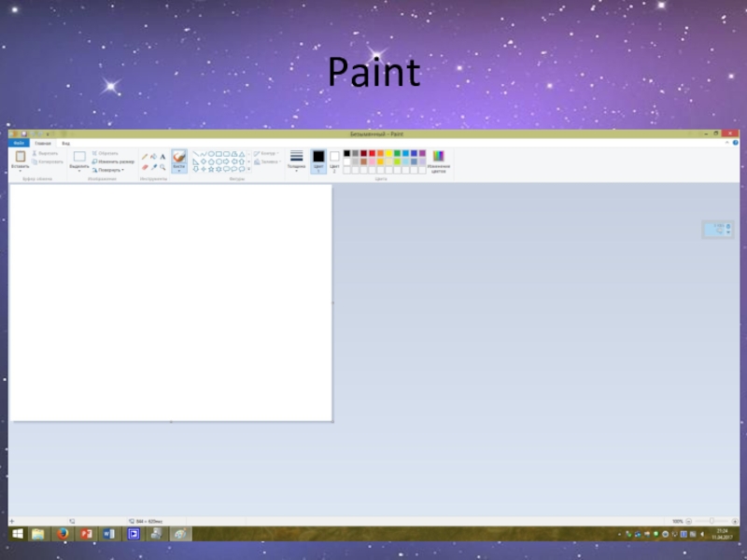Screen dimensions: 747x560
Task: Select the Pencil tool
Action: tap(145, 156)
